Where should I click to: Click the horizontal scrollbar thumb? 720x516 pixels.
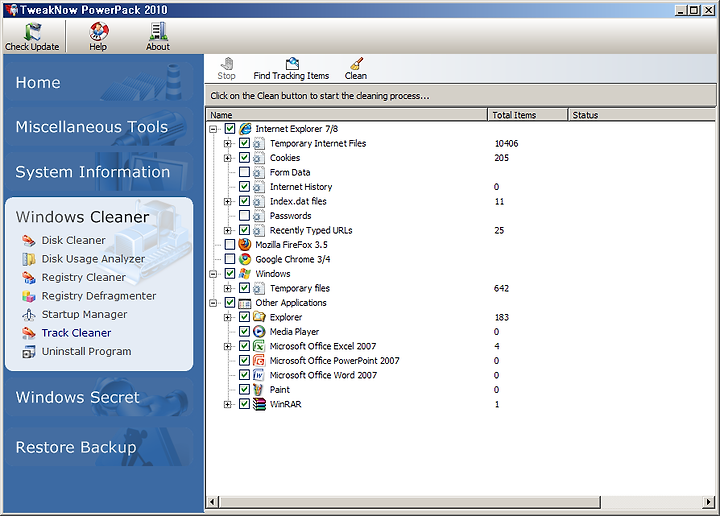pos(410,502)
